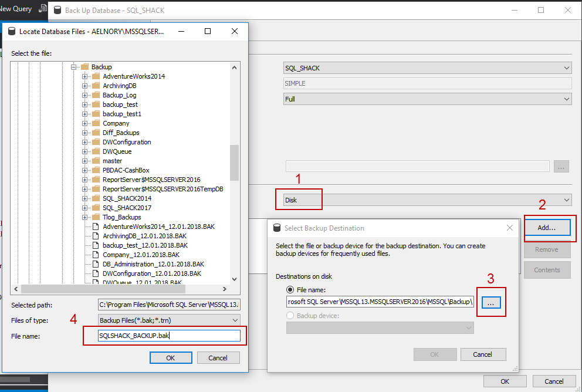This screenshot has height=392, width=582.
Task: Collapse the Backup folder tree node
Action: pyautogui.click(x=73, y=67)
